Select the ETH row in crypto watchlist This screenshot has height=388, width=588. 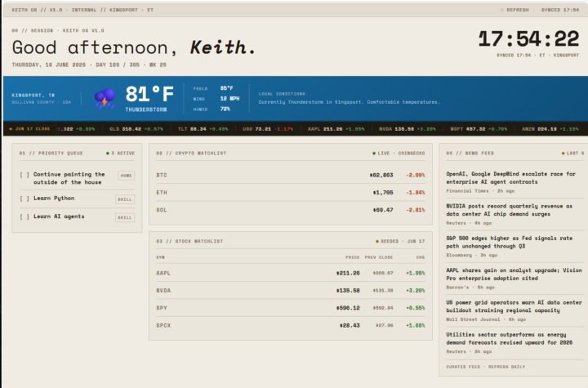coord(291,193)
